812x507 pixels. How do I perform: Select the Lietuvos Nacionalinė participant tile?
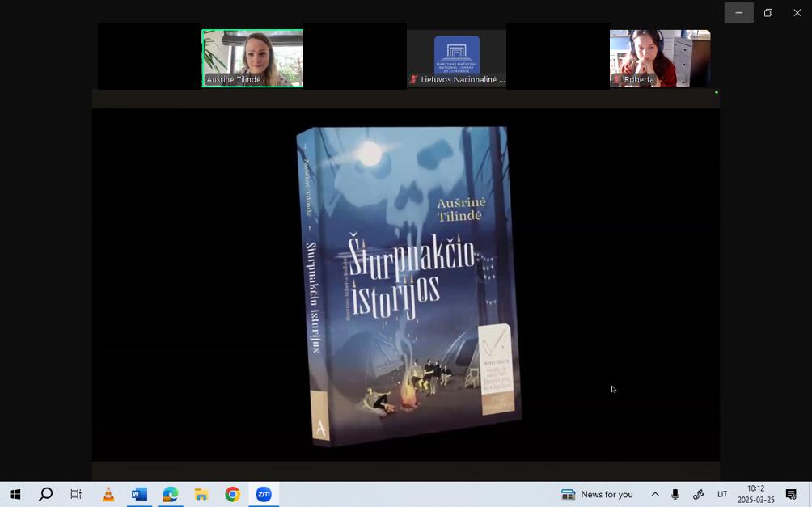(456, 58)
